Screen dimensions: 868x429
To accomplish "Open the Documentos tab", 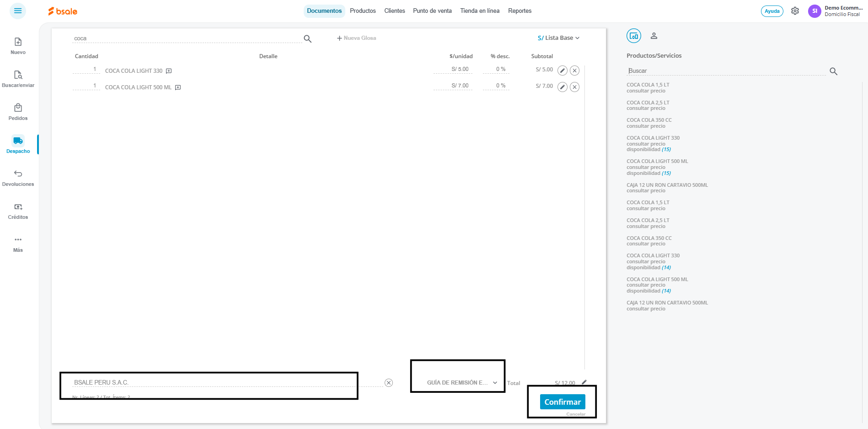I will pyautogui.click(x=324, y=11).
